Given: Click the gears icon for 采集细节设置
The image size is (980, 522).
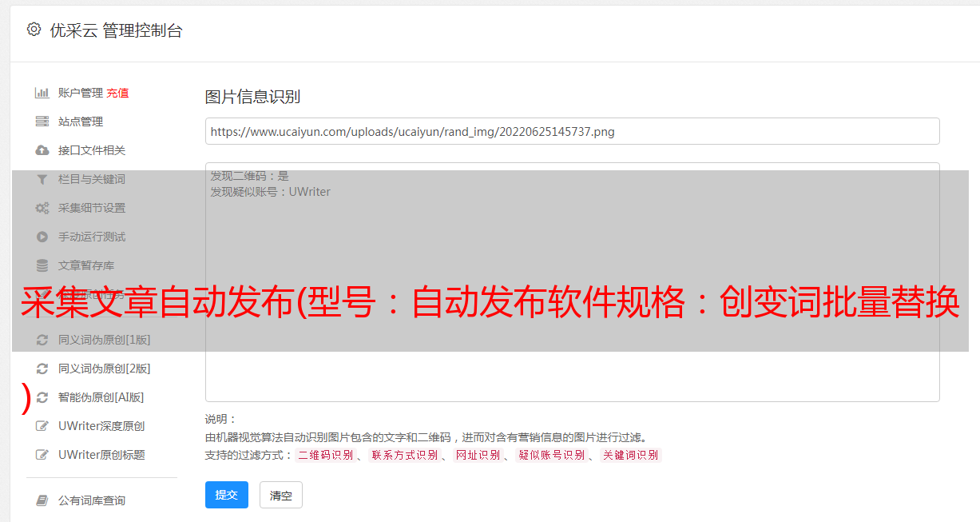Looking at the screenshot, I should tap(42, 208).
